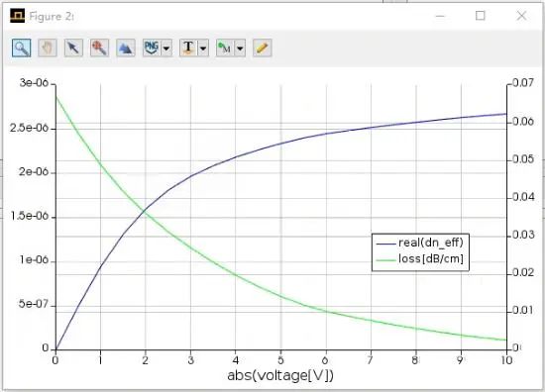The height and width of the screenshot is (392, 545).
Task: Maximize the Figure 2 window
Action: tap(481, 16)
